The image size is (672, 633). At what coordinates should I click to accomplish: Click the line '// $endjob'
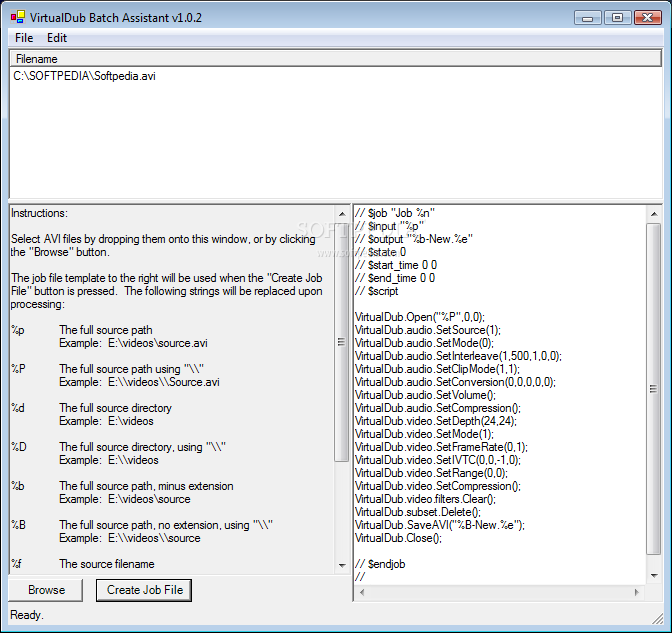pos(380,564)
